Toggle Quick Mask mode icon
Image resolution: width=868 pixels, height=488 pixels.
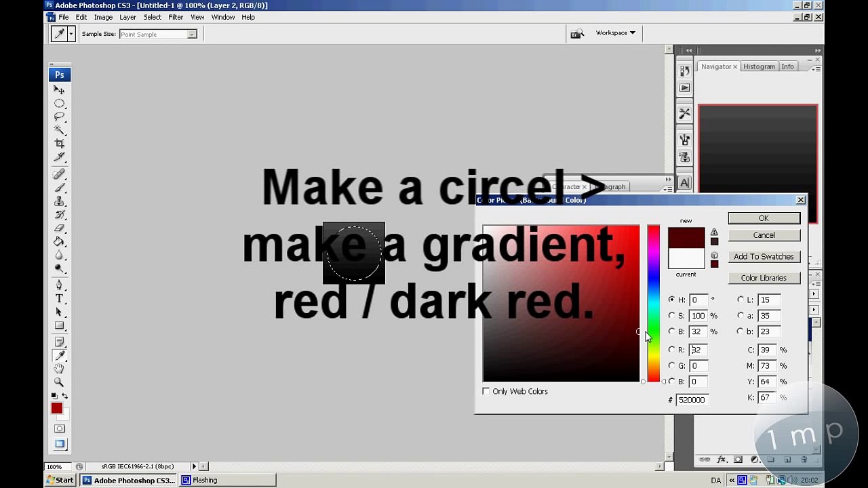point(60,428)
